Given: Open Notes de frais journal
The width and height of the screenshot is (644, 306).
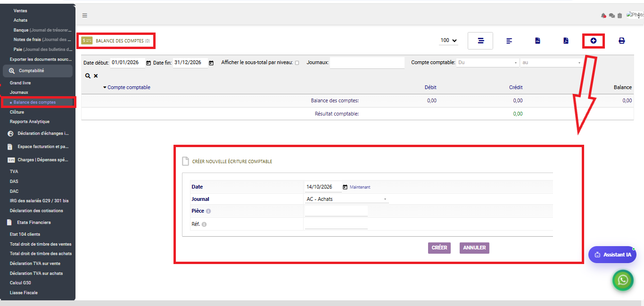Looking at the screenshot, I should coord(43,40).
